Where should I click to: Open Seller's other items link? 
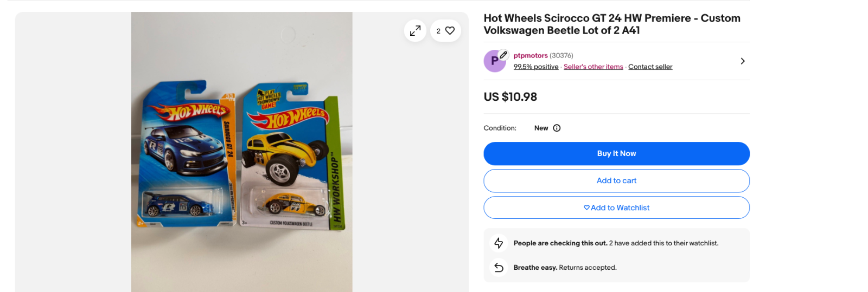point(593,67)
